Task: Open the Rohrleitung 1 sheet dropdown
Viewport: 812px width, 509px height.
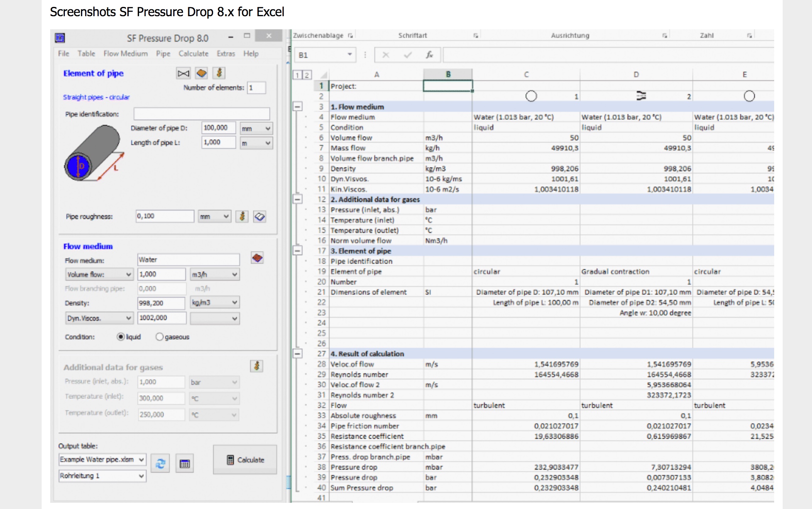Action: pos(102,476)
